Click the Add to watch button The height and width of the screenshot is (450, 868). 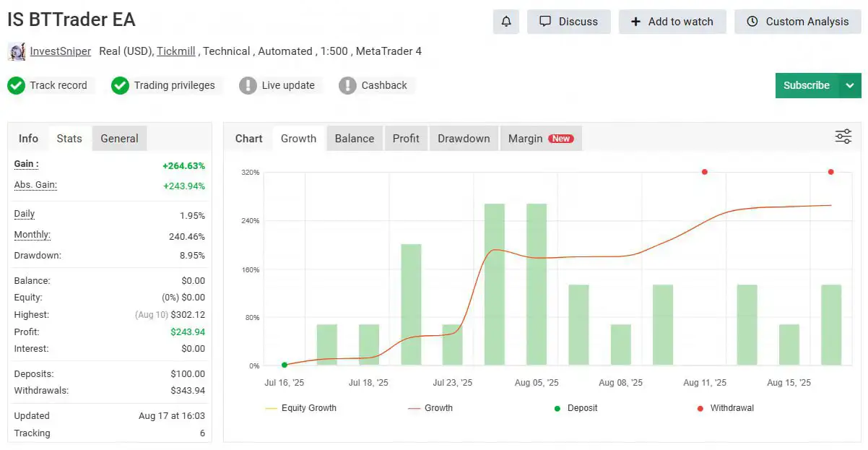tap(672, 22)
